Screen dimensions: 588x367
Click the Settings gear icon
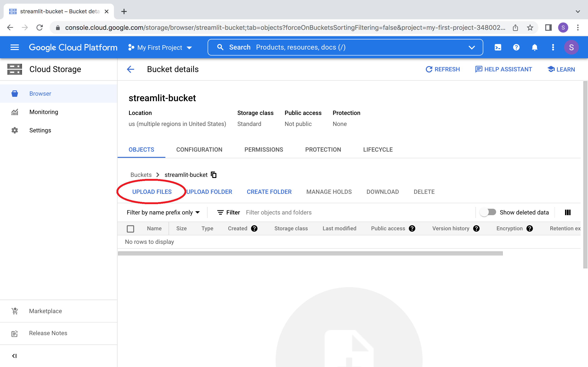coord(15,130)
